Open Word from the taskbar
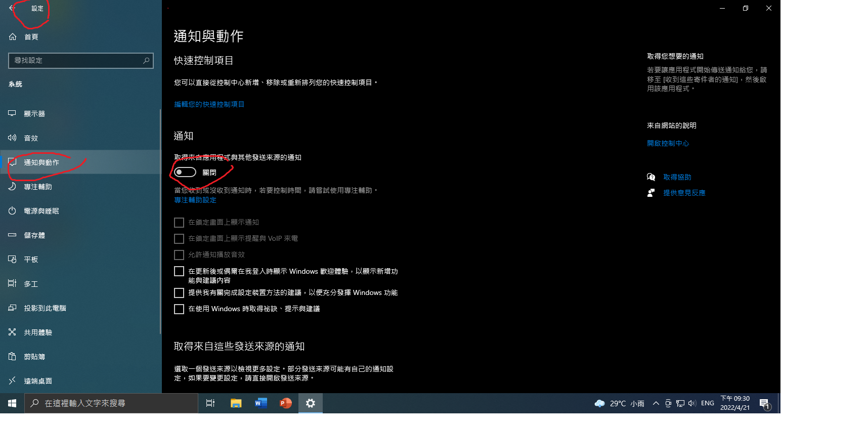This screenshot has width=868, height=425. (x=261, y=403)
